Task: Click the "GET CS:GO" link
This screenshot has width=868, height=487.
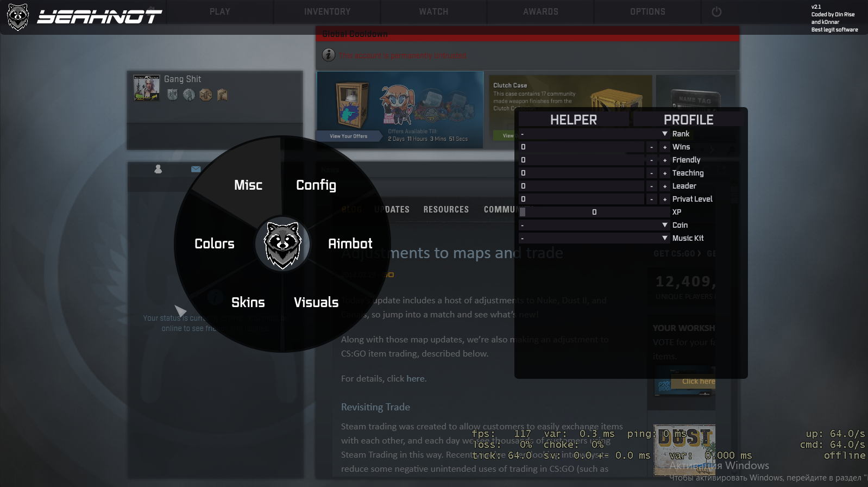Action: [x=677, y=254]
